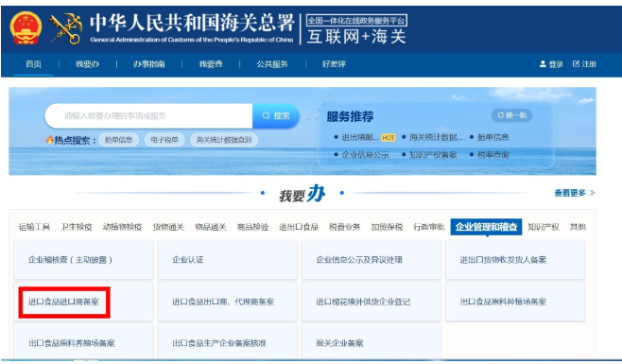Click the register edit icon
Image resolution: width=622 pixels, height=364 pixels.
[x=576, y=64]
